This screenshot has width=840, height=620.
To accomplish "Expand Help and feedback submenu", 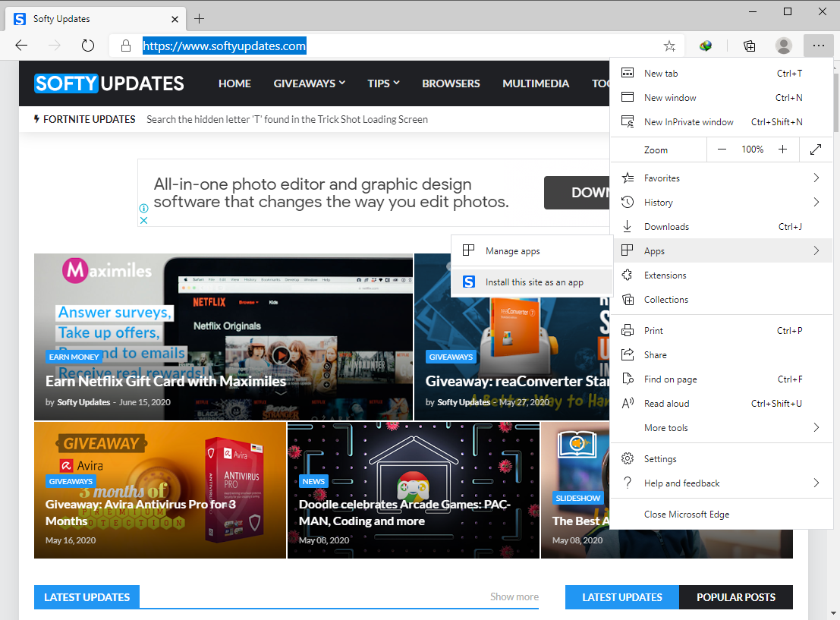I will 721,483.
